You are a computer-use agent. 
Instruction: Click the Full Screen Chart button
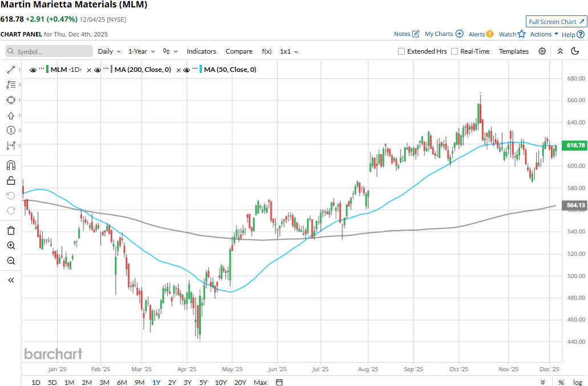click(556, 22)
